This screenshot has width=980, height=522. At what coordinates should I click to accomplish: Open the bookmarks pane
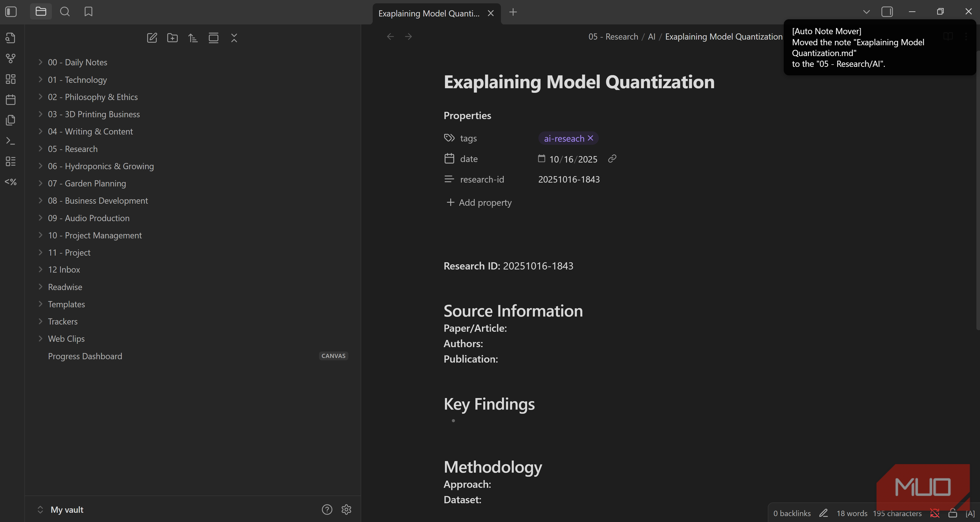[88, 12]
